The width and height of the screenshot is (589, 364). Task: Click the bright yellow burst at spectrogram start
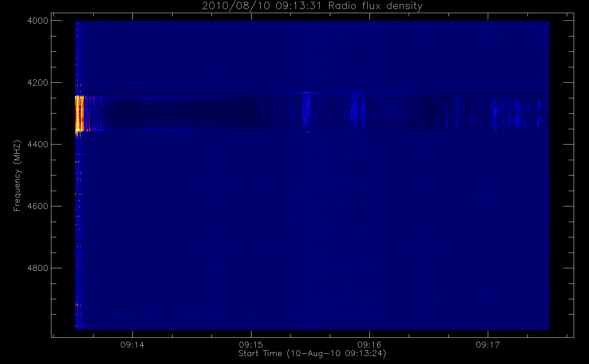click(x=79, y=113)
